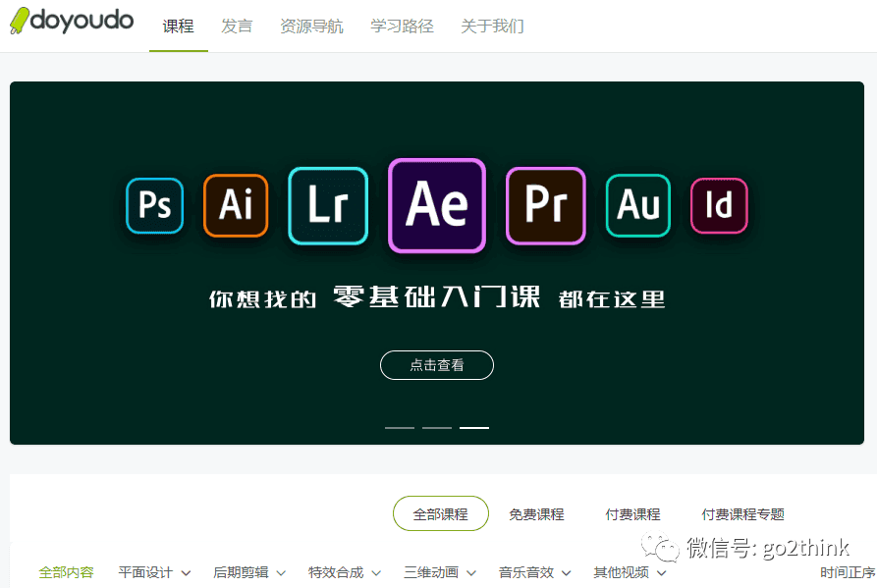Open the 发言 nav tab
877x588 pixels.
[x=237, y=27]
